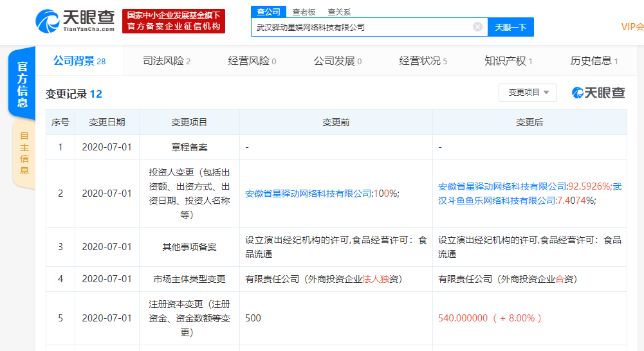The width and height of the screenshot is (644, 351).
Task: Select the 自主信息 side tab
Action: point(24,153)
